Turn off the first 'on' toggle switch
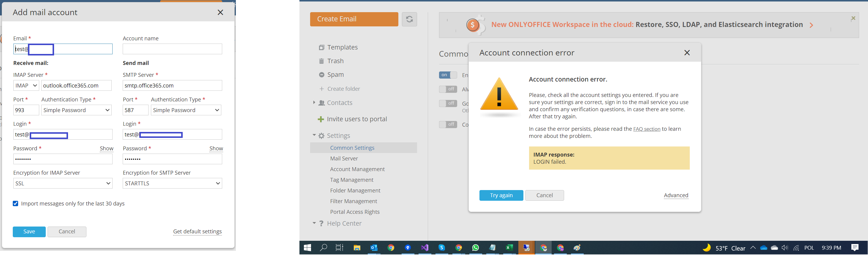 447,75
